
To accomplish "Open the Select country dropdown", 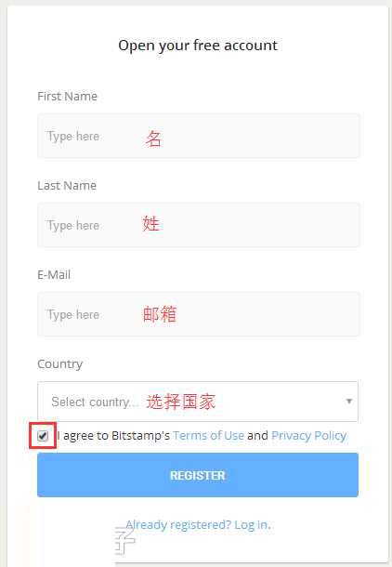I will tap(198, 401).
